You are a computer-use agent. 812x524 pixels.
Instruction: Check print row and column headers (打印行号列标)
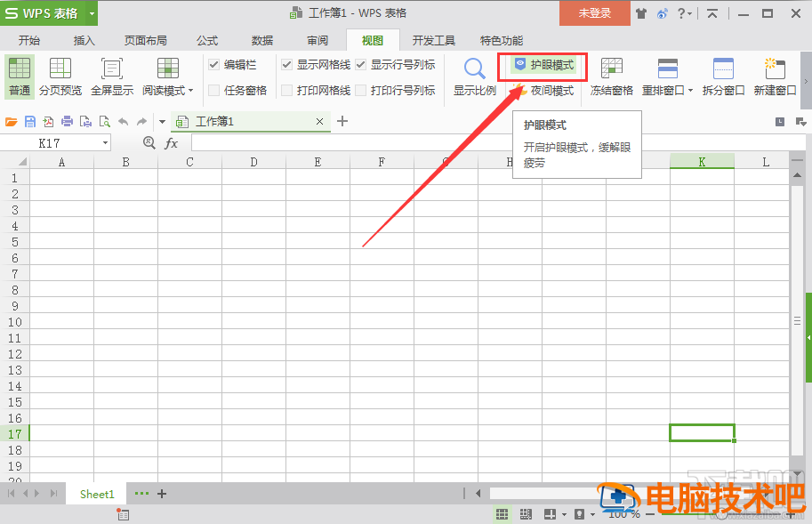(x=361, y=91)
